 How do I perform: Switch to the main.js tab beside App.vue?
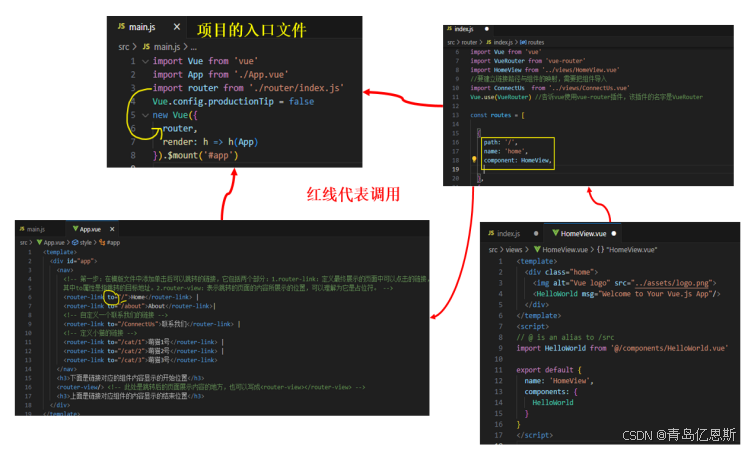pyautogui.click(x=32, y=229)
